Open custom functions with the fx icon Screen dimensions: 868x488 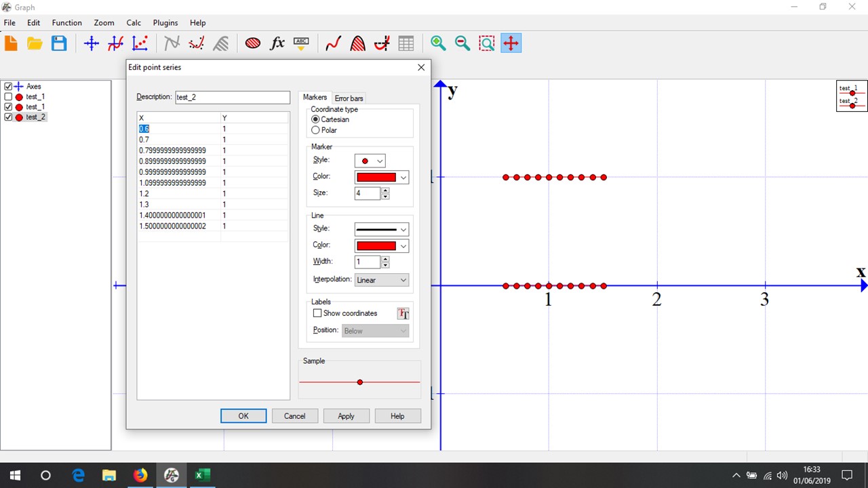277,43
